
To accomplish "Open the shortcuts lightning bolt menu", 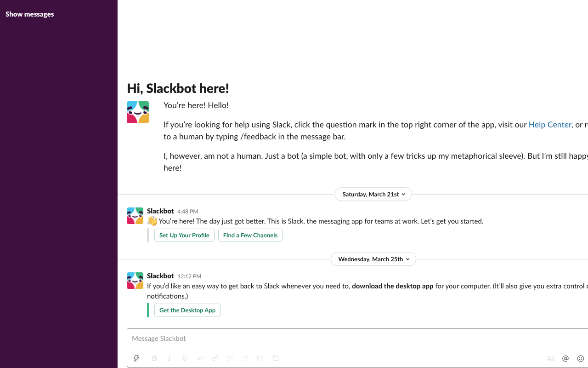I will point(136,358).
